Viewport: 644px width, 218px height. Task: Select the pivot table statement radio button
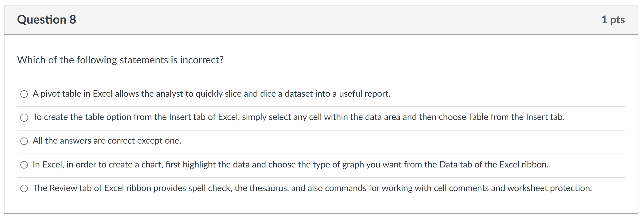[x=24, y=94]
